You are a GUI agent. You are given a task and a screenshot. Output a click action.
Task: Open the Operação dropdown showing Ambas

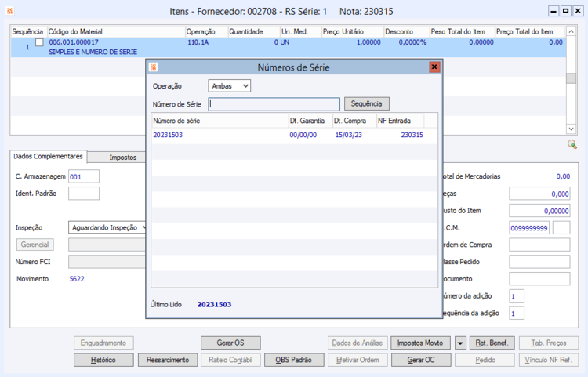(230, 85)
